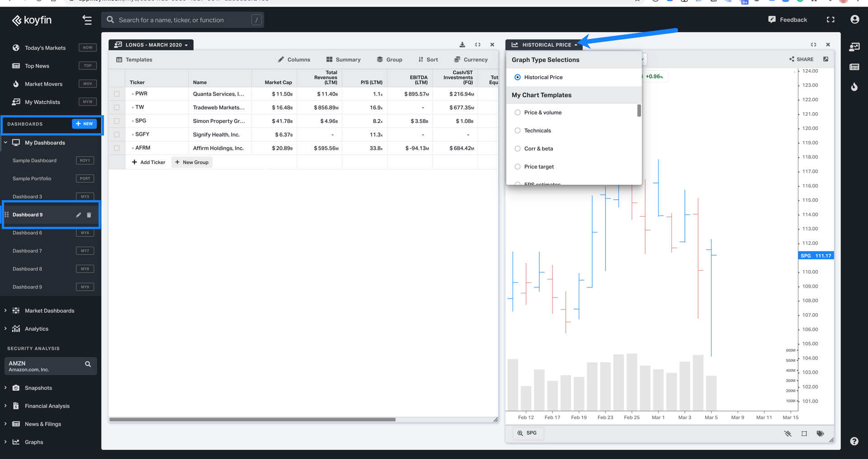The image size is (868, 459).
Task: Click the SPG ticker search button below chart
Action: (528, 433)
